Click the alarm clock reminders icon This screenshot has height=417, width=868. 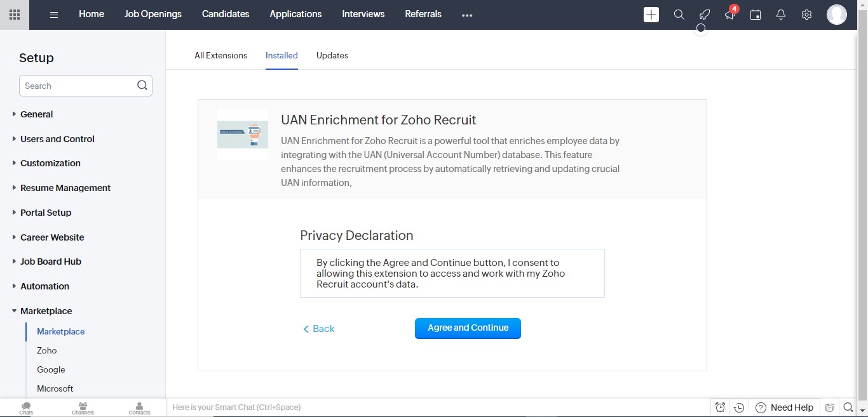(720, 407)
